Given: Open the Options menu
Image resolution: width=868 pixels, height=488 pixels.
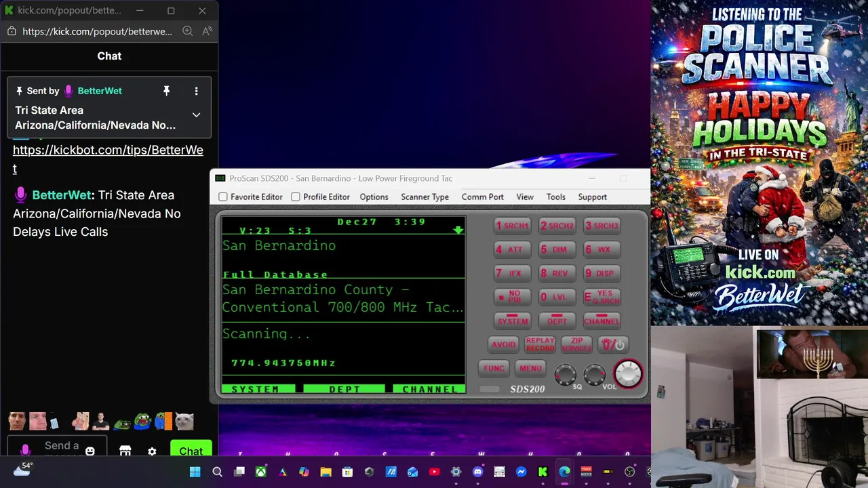Looking at the screenshot, I should coord(374,197).
